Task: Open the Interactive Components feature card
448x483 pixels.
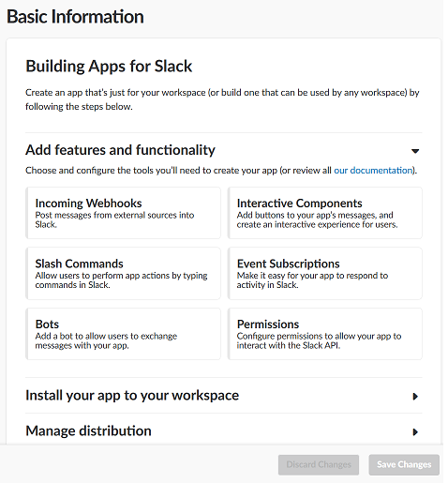Action: coord(325,213)
